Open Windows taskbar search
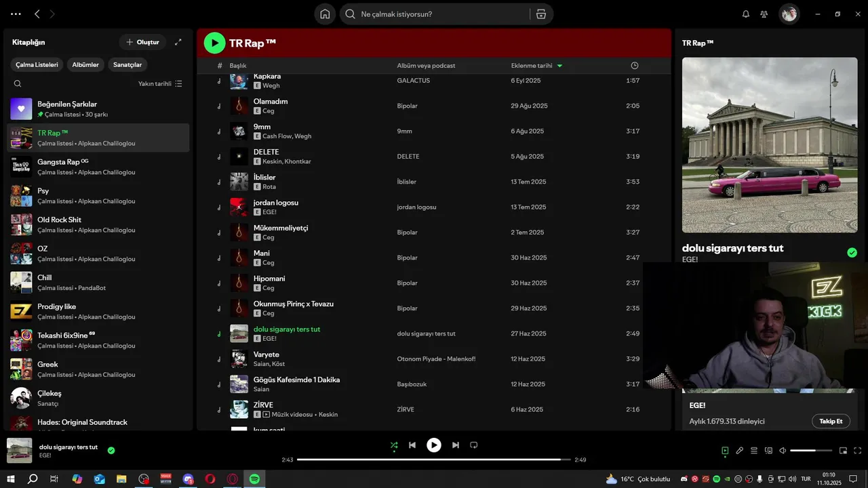The image size is (868, 488). tap(33, 479)
